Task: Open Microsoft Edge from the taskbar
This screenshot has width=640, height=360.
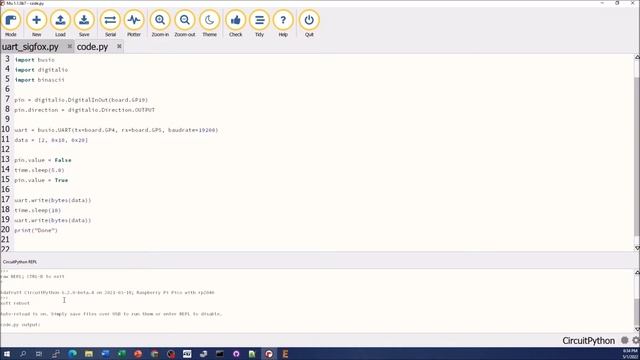Action: point(73,354)
